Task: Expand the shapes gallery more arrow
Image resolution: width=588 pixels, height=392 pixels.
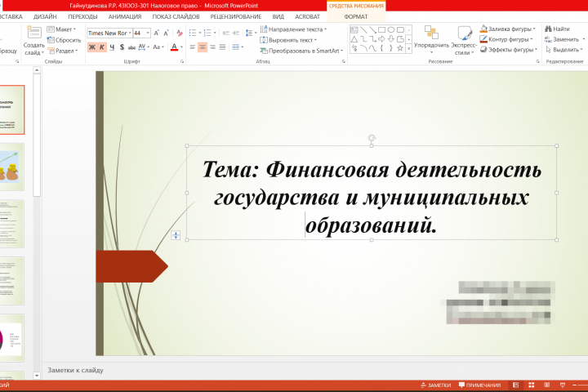Action: click(x=409, y=48)
